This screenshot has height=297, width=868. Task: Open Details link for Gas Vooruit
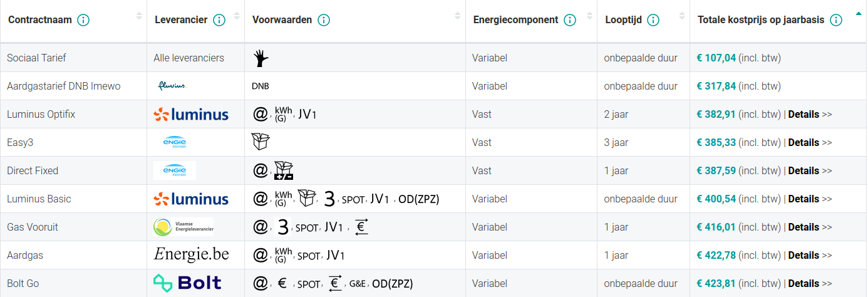tap(803, 227)
